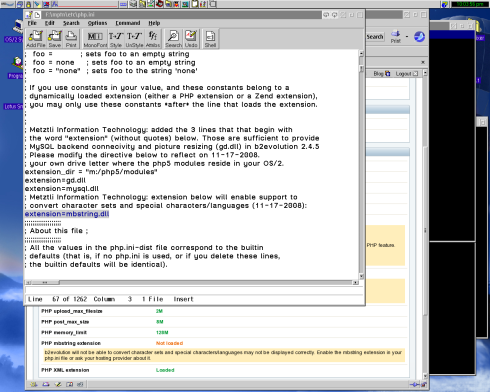Click the first icon in browser bottom status bar
The image size is (490, 392).
click(34, 384)
